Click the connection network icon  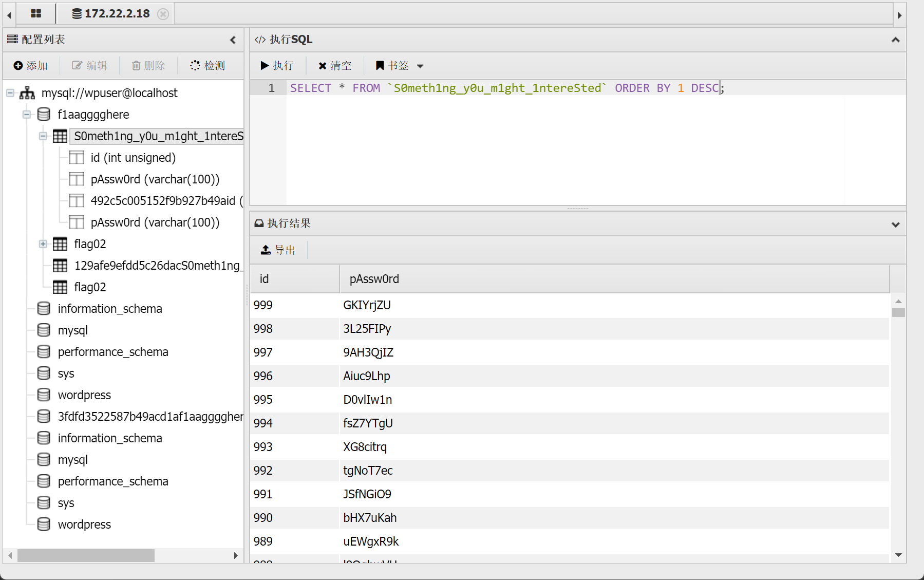click(x=27, y=93)
